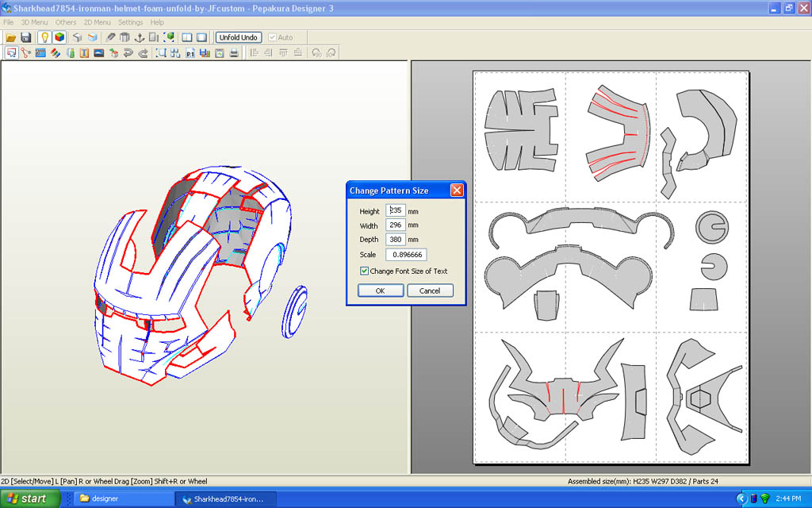Click the rightmost rotate 90 degrees icon

[x=331, y=53]
